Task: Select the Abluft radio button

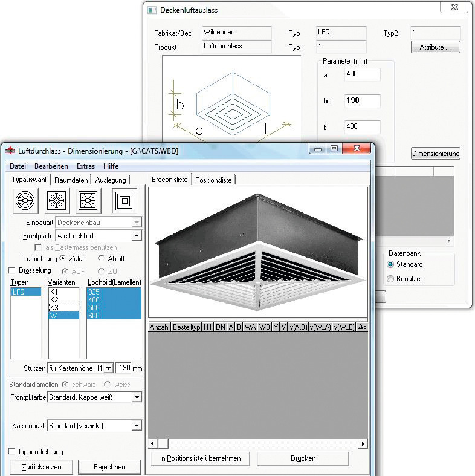Action: coord(102,259)
